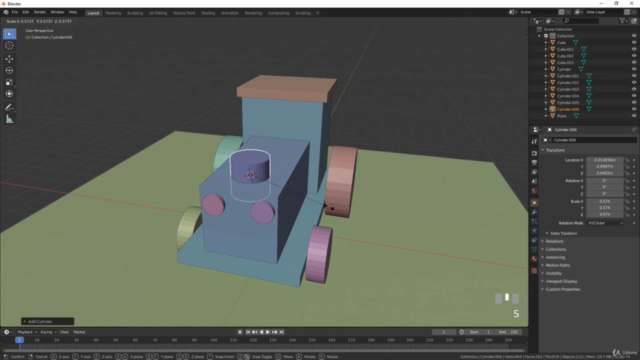Screen dimensions: 640x360
Task: Click mesh data icon beside Cube.001
Action: (x=584, y=49)
